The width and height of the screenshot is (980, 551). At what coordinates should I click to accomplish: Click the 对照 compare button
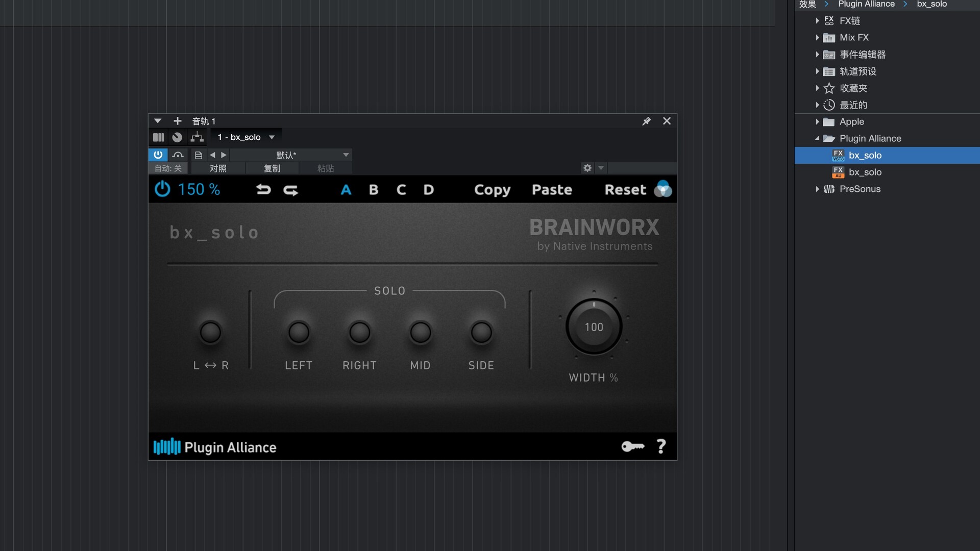[x=218, y=168]
